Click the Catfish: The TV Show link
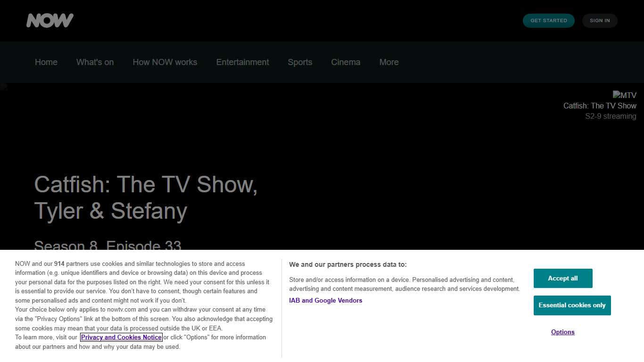 pyautogui.click(x=600, y=106)
